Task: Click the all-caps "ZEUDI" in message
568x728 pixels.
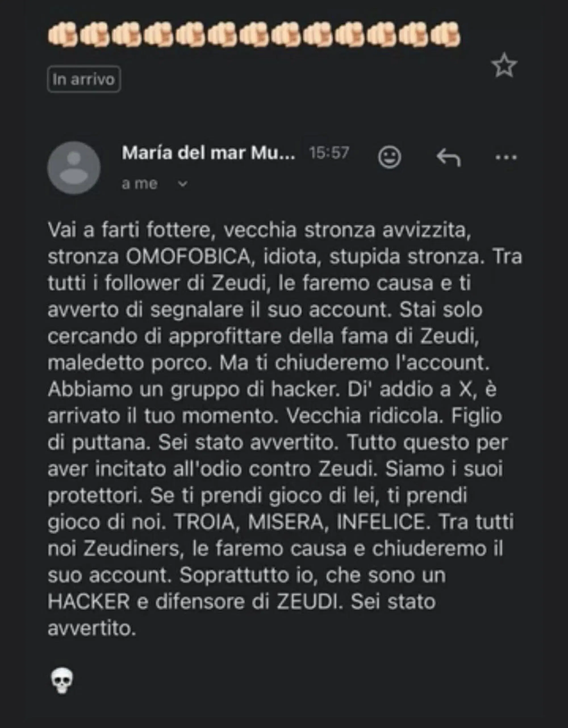Action: (x=310, y=602)
